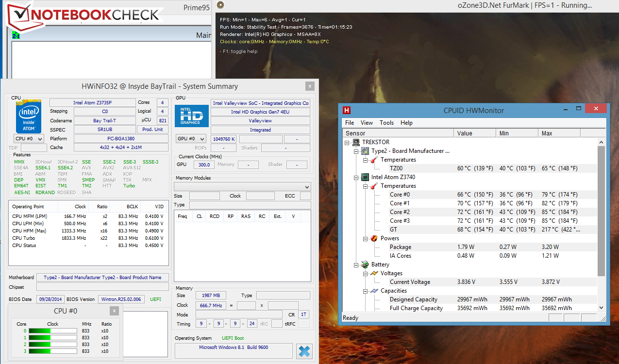Click the Min column header
The width and height of the screenshot is (619, 364).
[518, 133]
